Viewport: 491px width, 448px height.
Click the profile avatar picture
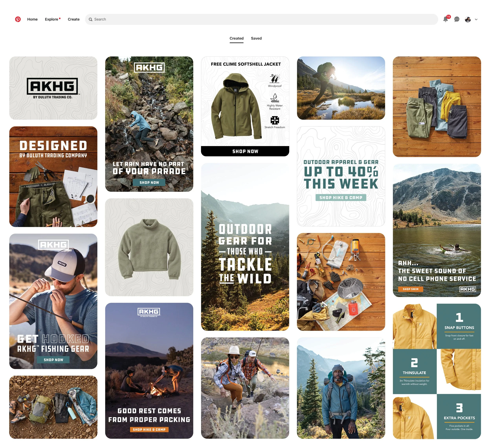pyautogui.click(x=468, y=19)
